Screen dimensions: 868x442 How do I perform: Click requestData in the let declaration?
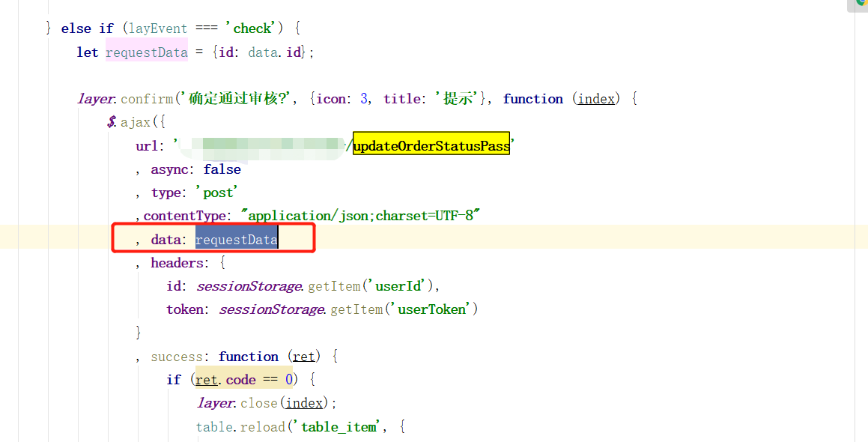[147, 52]
